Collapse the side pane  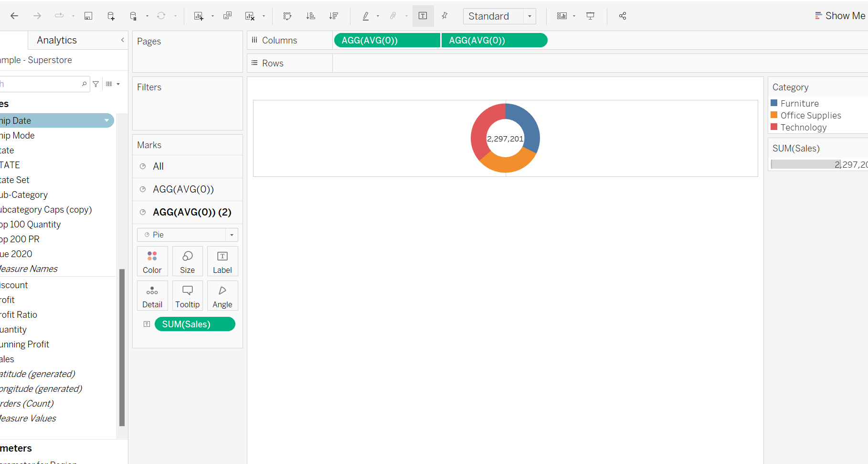tap(123, 40)
